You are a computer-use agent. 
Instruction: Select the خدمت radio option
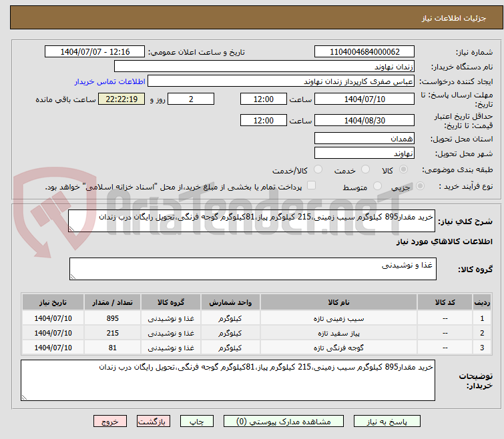(x=364, y=170)
